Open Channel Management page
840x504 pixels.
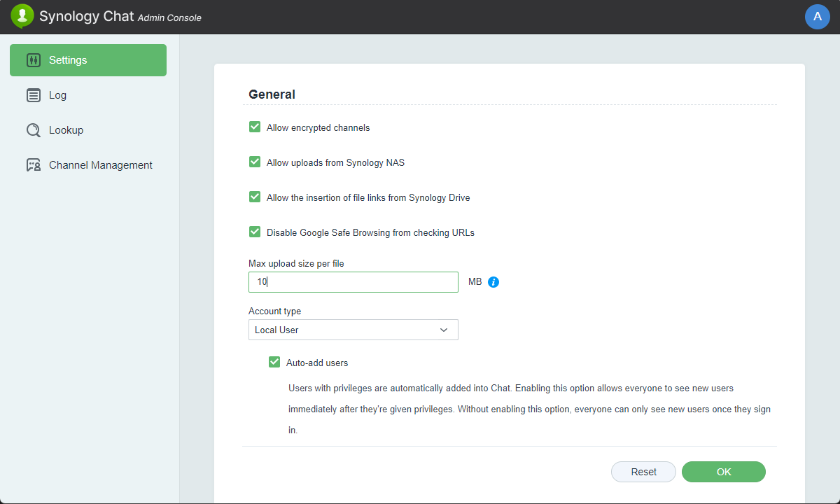click(x=100, y=165)
